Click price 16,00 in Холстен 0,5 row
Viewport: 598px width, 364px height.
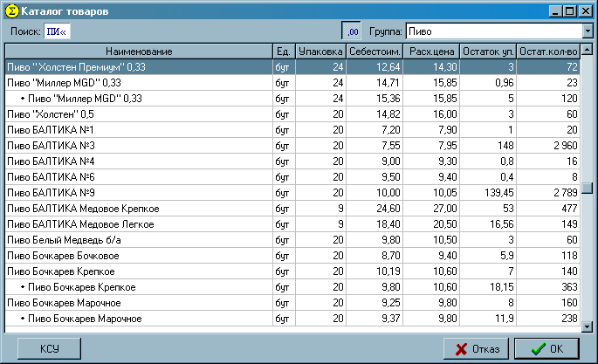pyautogui.click(x=444, y=114)
